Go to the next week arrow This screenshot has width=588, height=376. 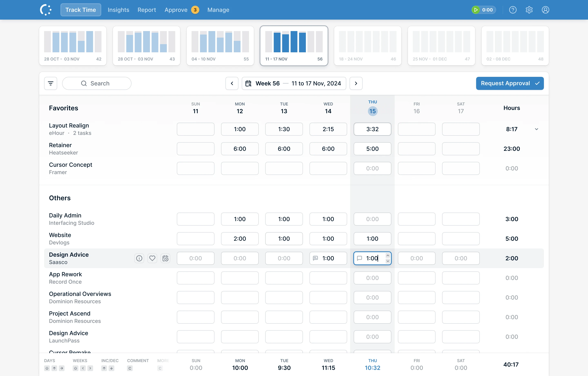click(356, 83)
